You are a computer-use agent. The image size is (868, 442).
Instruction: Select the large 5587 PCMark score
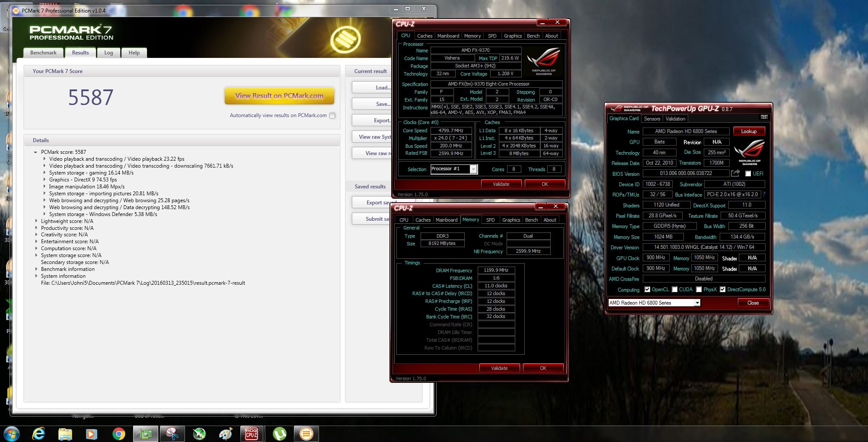pyautogui.click(x=91, y=98)
